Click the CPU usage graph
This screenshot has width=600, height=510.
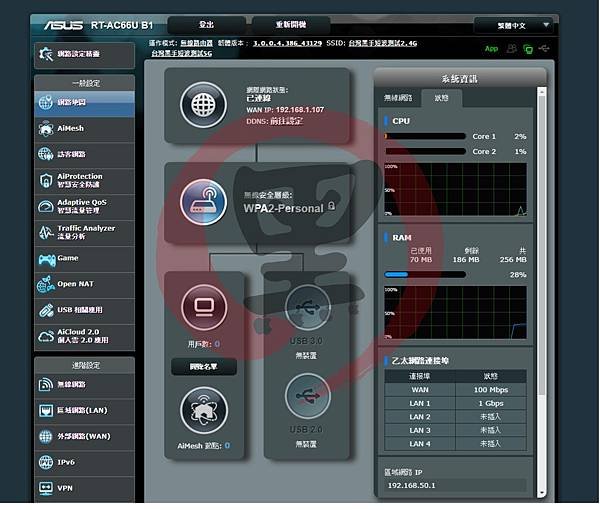[x=455, y=190]
